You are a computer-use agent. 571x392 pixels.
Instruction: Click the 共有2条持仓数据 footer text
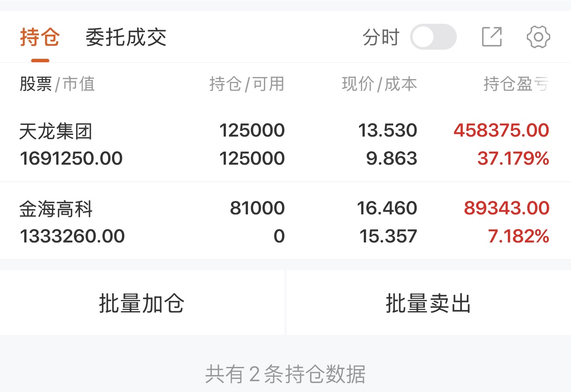pos(285,374)
